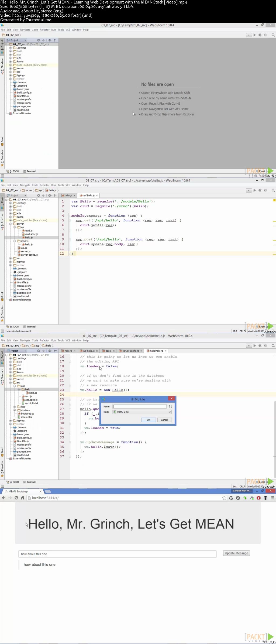Click the Update Message button
This screenshot has height=644, width=276.
pyautogui.click(x=236, y=553)
